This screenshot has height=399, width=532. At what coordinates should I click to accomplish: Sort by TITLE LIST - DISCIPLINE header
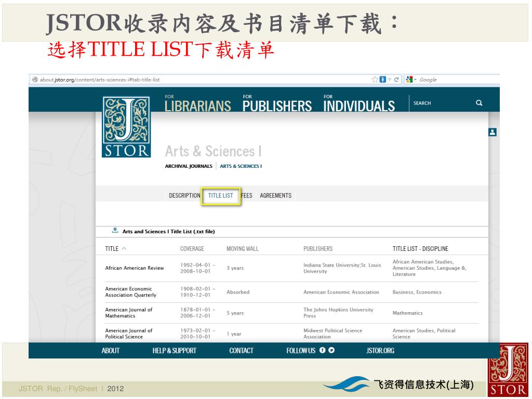(x=420, y=249)
